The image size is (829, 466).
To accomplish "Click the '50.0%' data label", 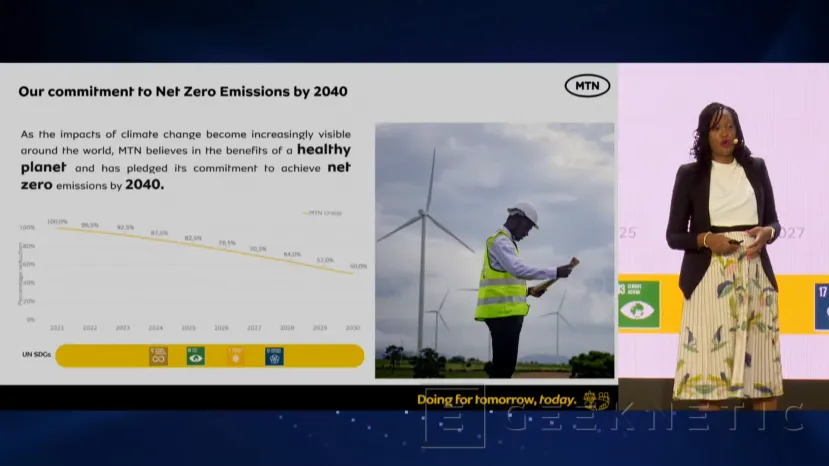I will tap(358, 266).
